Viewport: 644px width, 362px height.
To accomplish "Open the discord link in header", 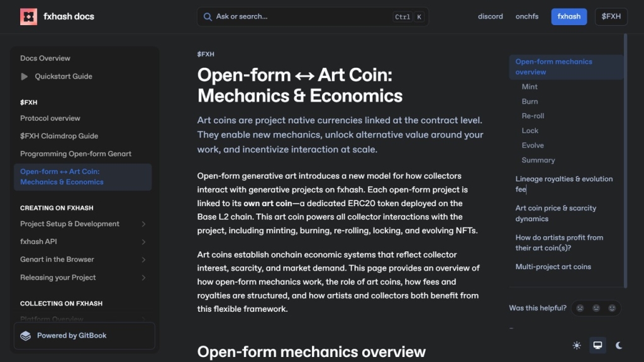I will coord(490,16).
